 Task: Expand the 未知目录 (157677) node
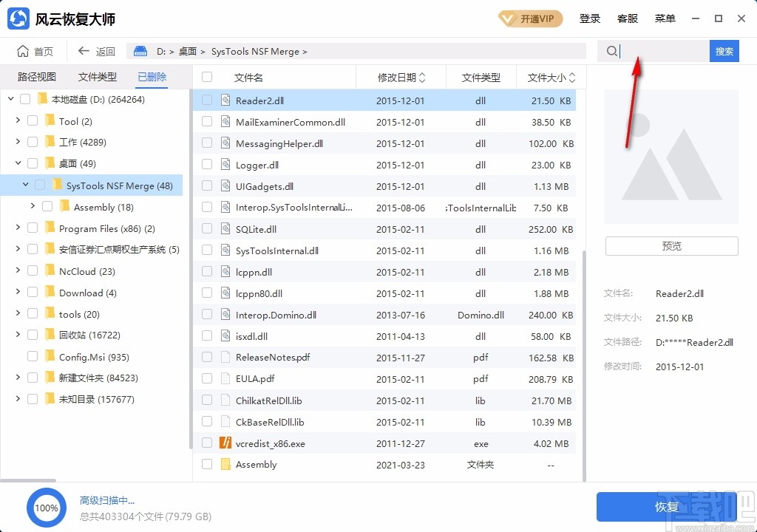click(18, 399)
